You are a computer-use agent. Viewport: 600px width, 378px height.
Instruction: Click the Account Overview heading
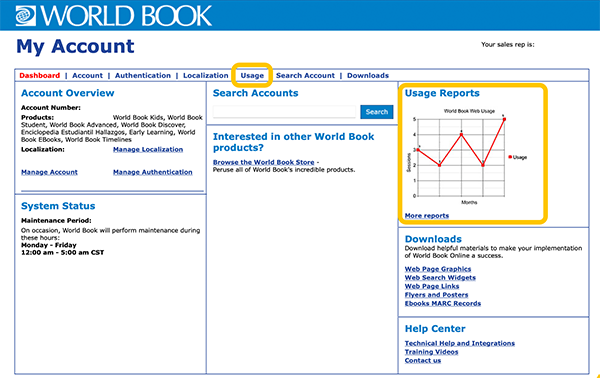[68, 93]
